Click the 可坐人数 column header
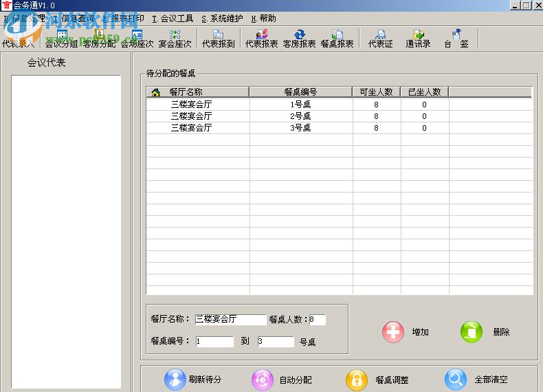Viewport: 543px width, 392px height. tap(377, 92)
